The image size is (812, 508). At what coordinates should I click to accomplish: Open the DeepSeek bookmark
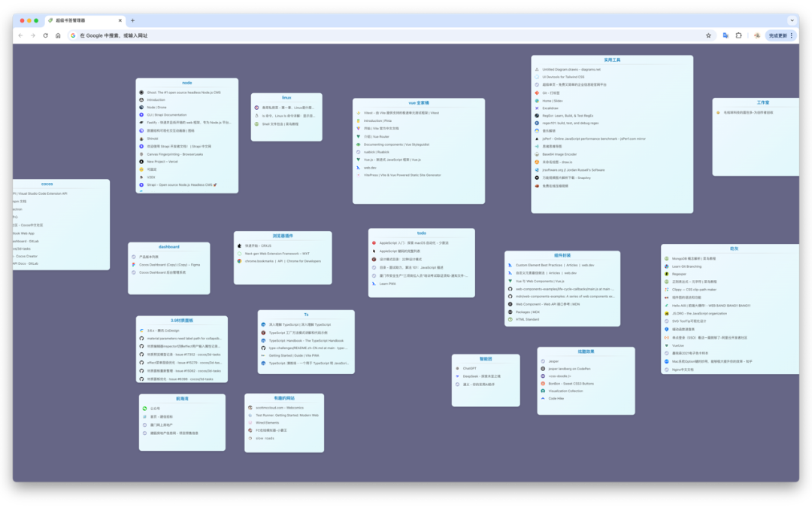pos(482,376)
